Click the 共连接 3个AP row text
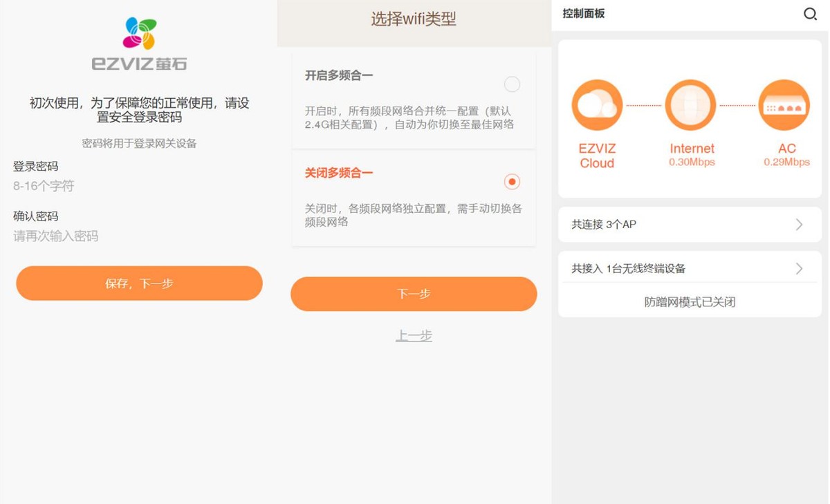This screenshot has width=830, height=504. click(x=604, y=225)
